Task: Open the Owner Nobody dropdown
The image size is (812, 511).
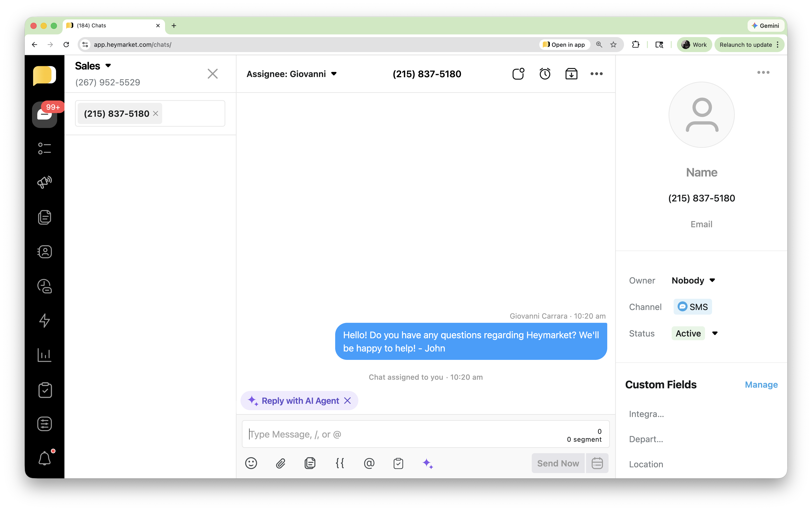Action: [x=693, y=280]
